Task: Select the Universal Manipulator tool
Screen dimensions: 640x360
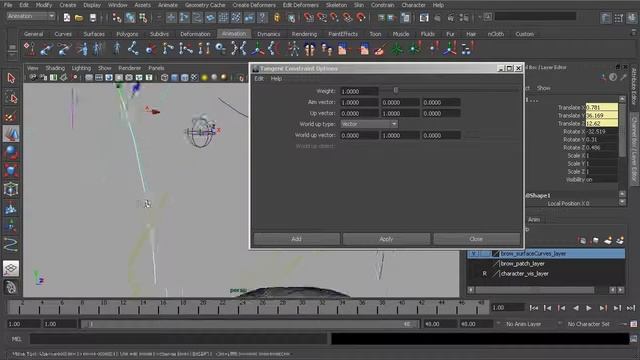Action: pyautogui.click(x=11, y=189)
